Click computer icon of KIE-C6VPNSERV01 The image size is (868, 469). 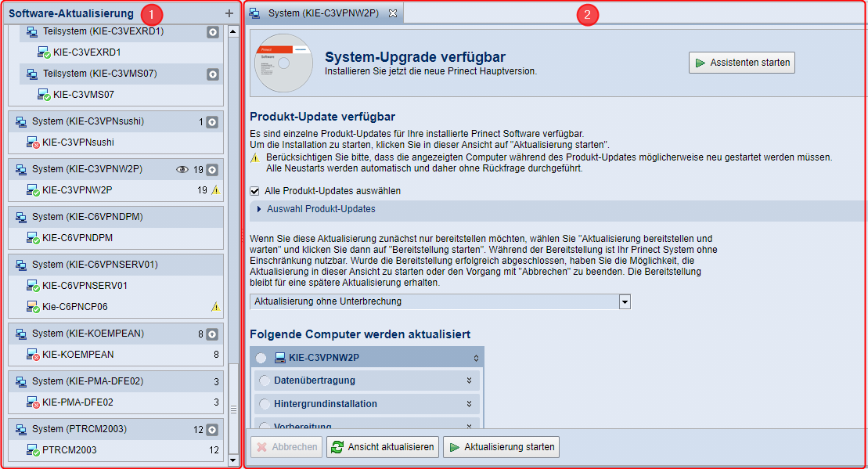point(33,285)
